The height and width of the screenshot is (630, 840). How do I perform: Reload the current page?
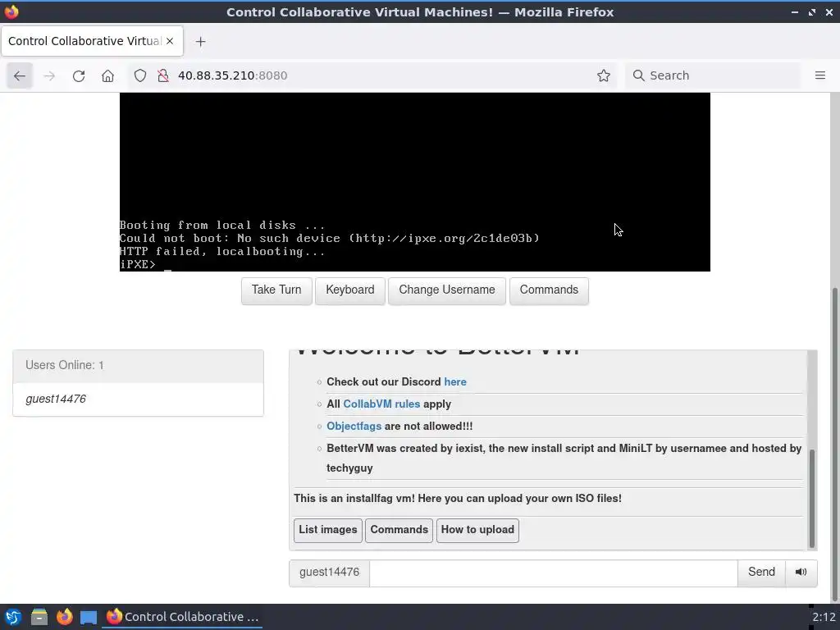[x=79, y=75]
